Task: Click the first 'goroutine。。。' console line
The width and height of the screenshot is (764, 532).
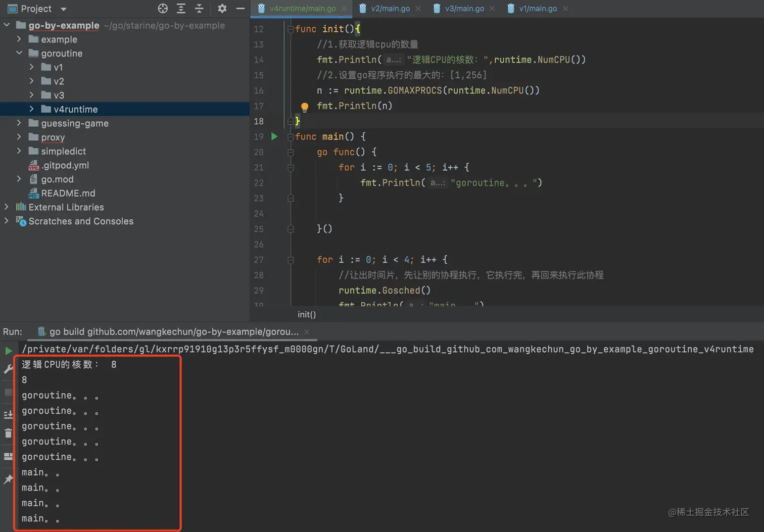Action: tap(60, 396)
